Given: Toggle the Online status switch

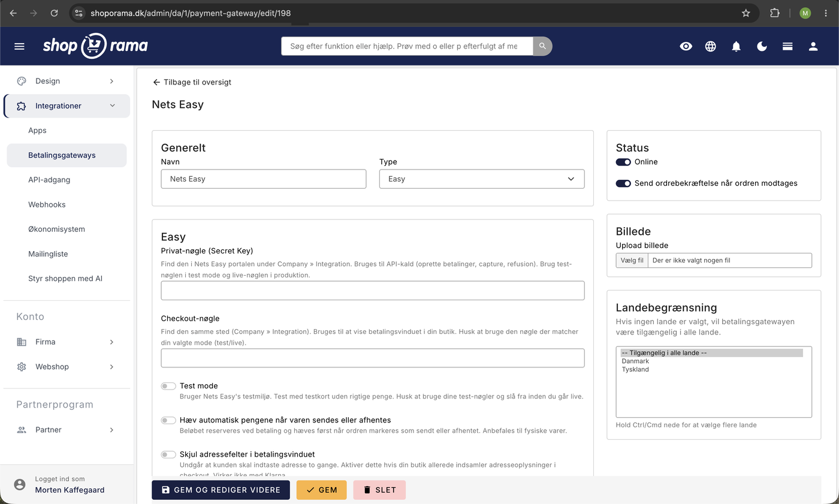Looking at the screenshot, I should click(x=623, y=162).
